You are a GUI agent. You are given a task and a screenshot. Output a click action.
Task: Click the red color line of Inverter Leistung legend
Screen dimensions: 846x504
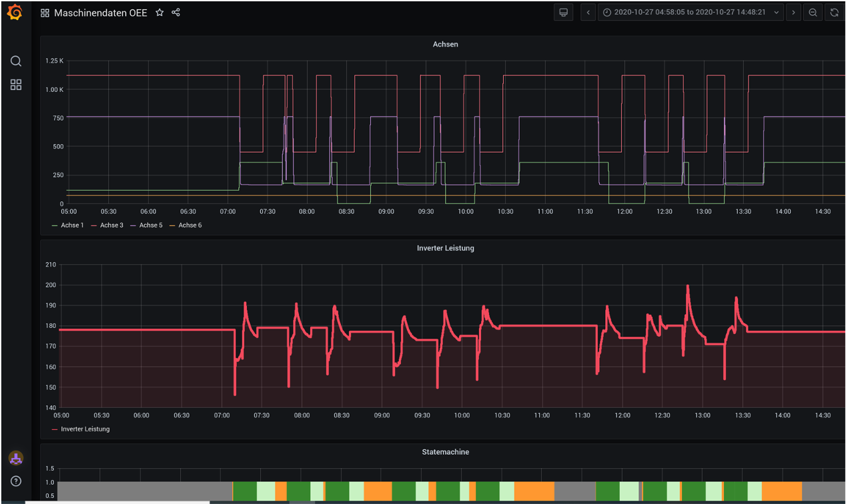tap(55, 429)
